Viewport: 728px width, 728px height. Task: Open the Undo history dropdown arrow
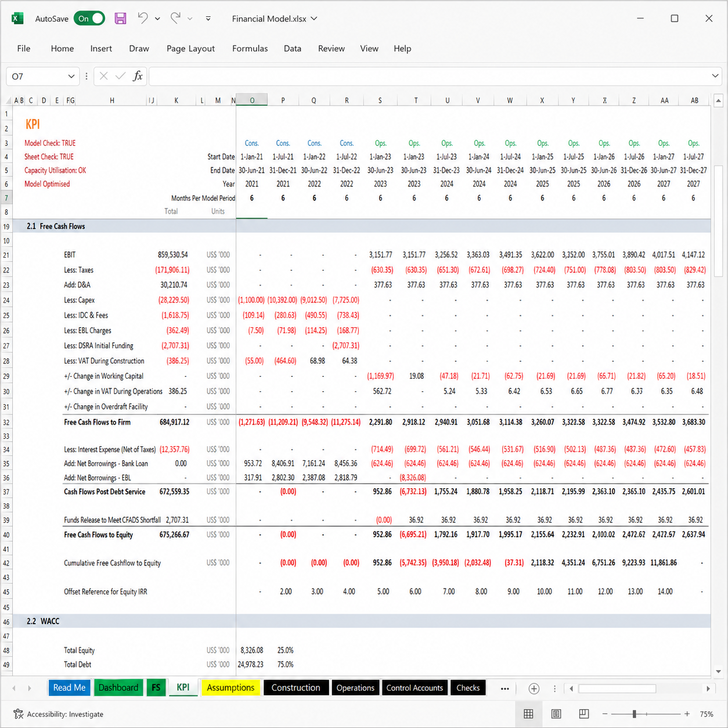(157, 19)
